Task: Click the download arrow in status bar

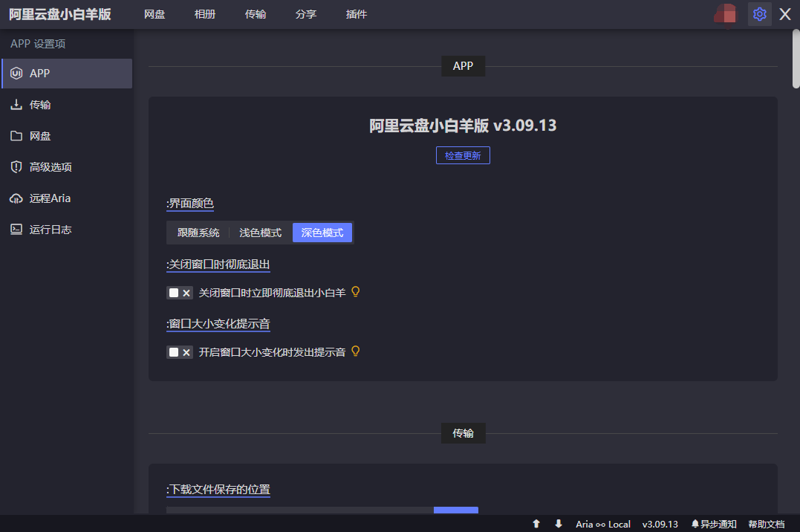Action: (559, 524)
